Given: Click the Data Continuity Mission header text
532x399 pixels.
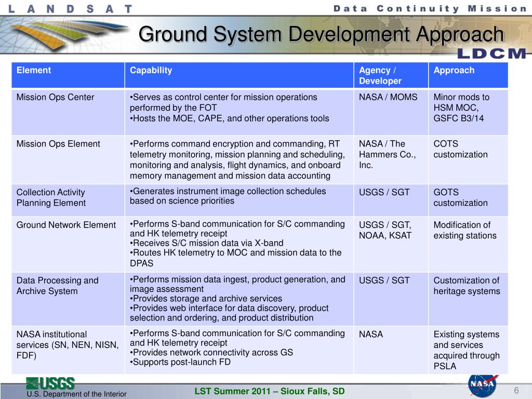Looking at the screenshot, I should tap(430, 8).
